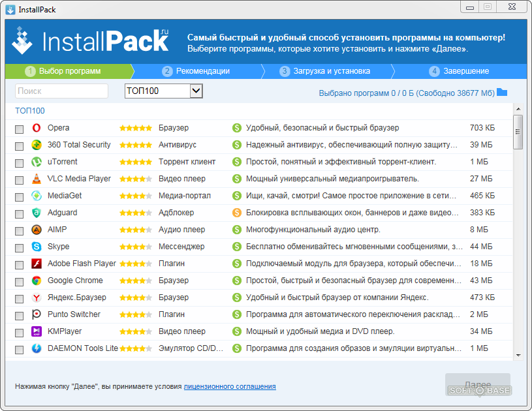Image resolution: width=532 pixels, height=411 pixels.
Task: Click the orange dollar icon in Adguard row
Action: 237,213
